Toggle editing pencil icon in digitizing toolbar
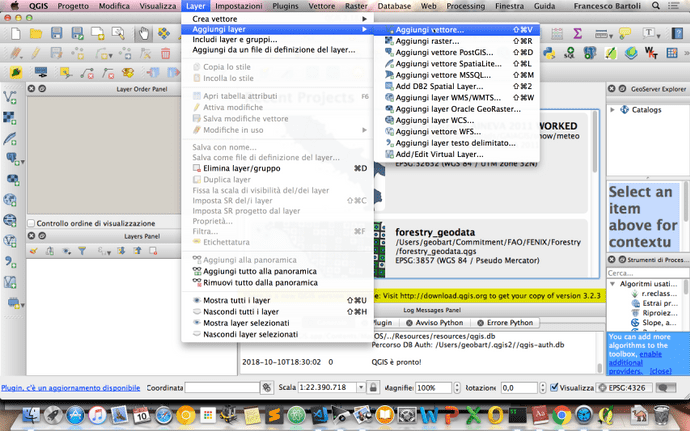Viewport: 690px width, 431px height. (36, 53)
